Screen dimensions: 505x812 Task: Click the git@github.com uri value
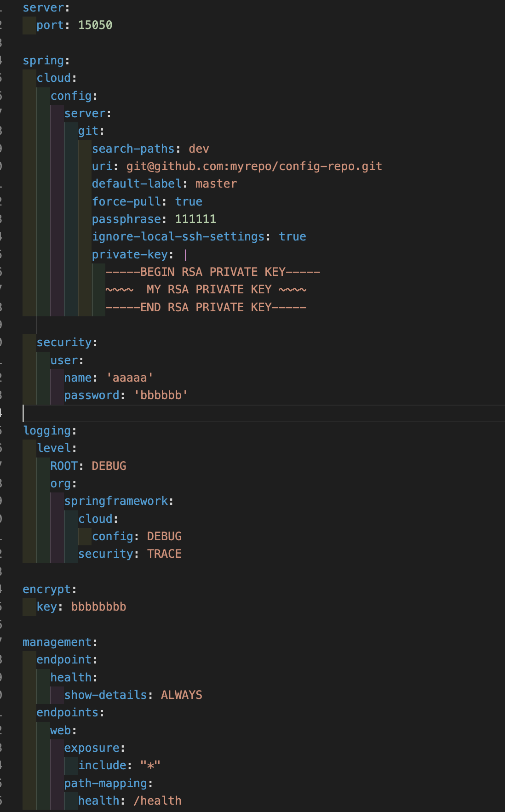[254, 166]
